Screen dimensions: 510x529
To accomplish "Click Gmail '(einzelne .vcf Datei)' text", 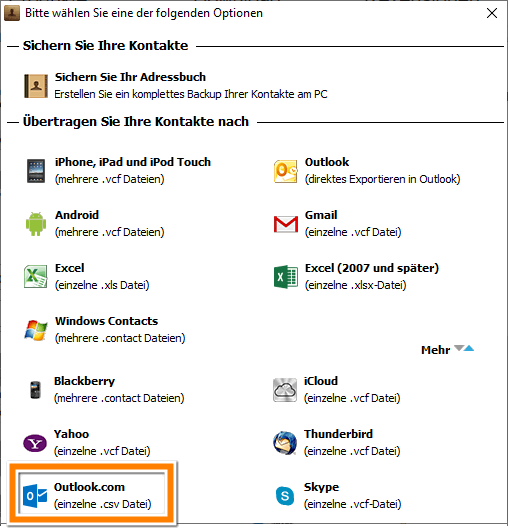I will coord(353,232).
